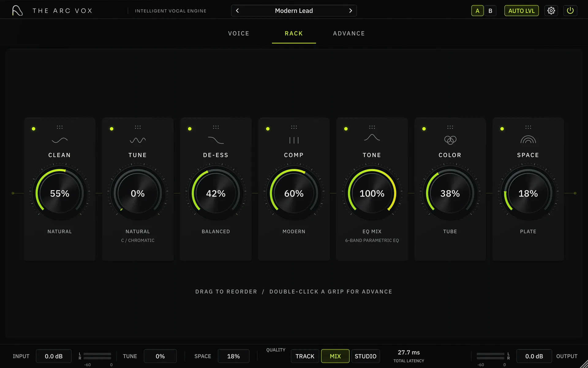588x368 pixels.
Task: Click the TONE module peak icon
Action: click(372, 138)
